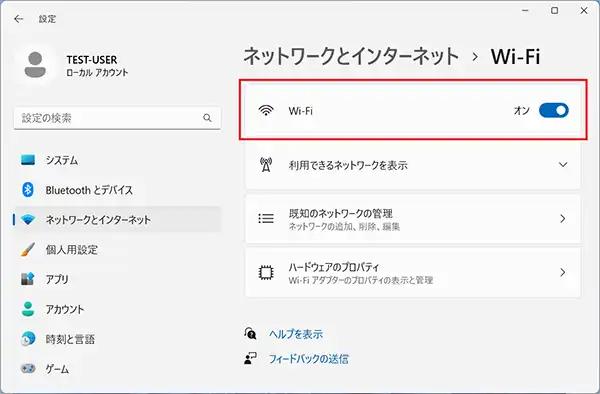Click ネットワークとインターネット breadcrumb heading

(351, 56)
